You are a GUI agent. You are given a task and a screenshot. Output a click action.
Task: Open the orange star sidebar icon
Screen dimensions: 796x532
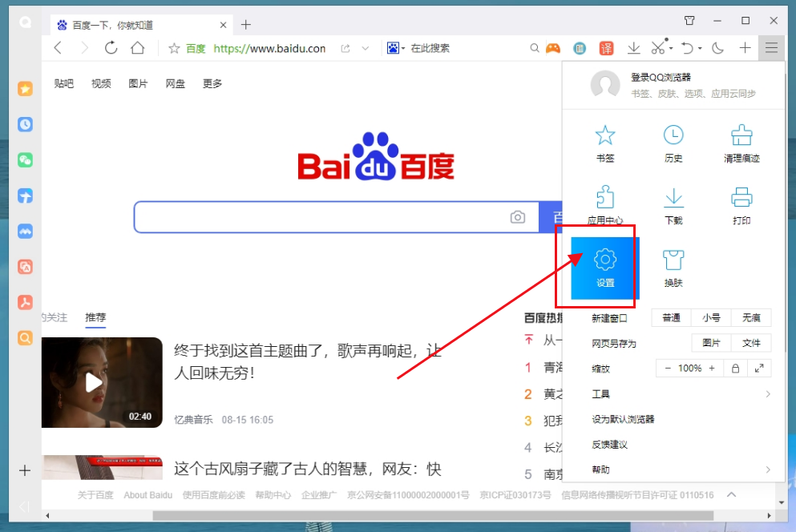[25, 89]
